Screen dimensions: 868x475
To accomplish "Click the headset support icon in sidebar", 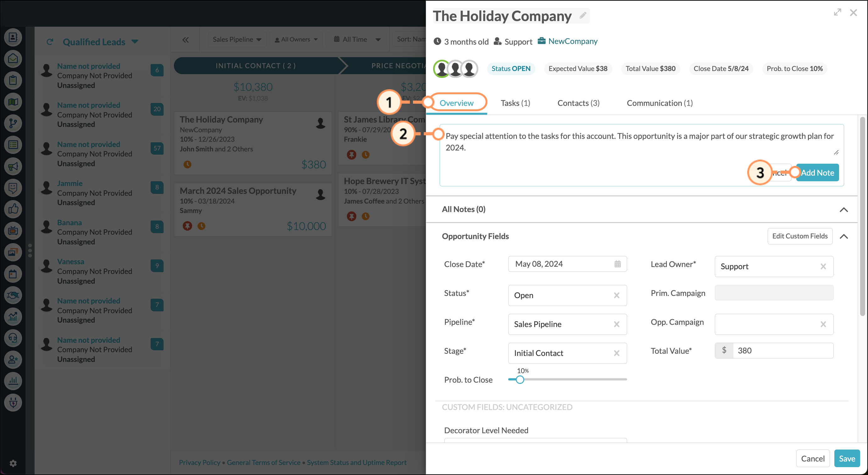I will pyautogui.click(x=13, y=338).
